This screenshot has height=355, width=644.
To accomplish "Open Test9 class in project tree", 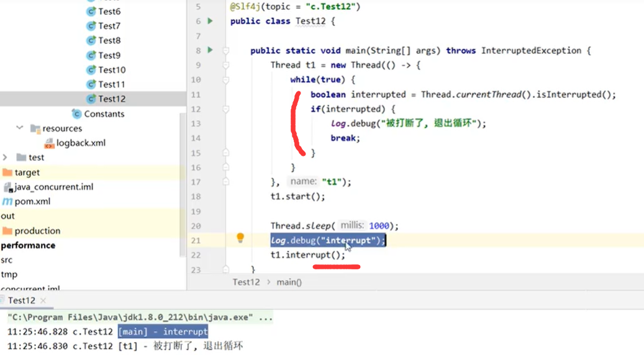I will (109, 55).
